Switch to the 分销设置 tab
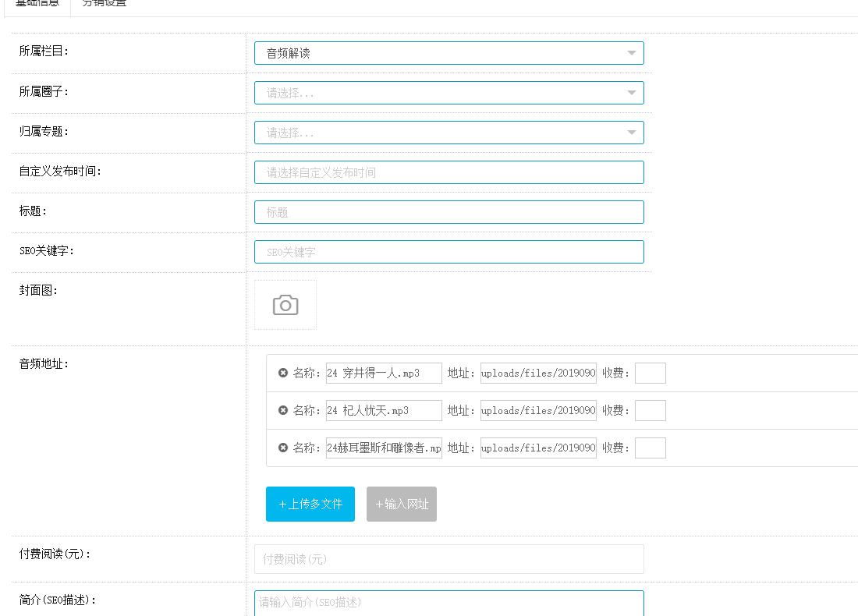 click(x=105, y=4)
